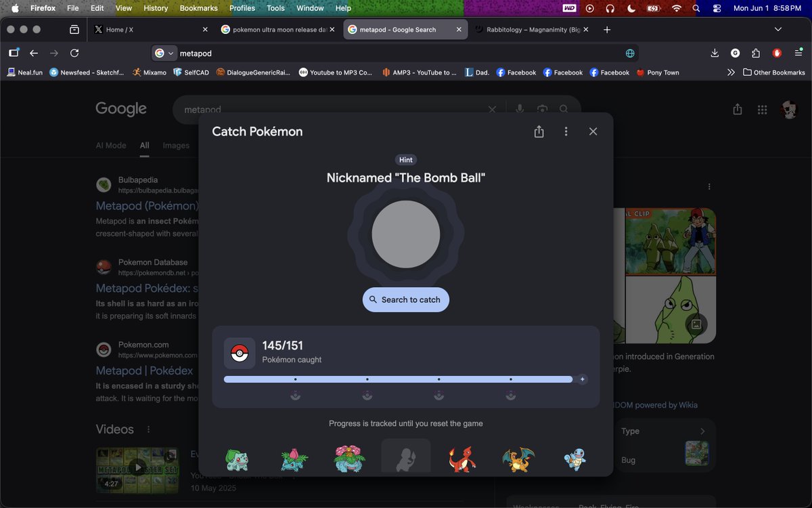812x508 pixels.
Task: Click the gray mystery Pokémon circle
Action: pyautogui.click(x=406, y=234)
